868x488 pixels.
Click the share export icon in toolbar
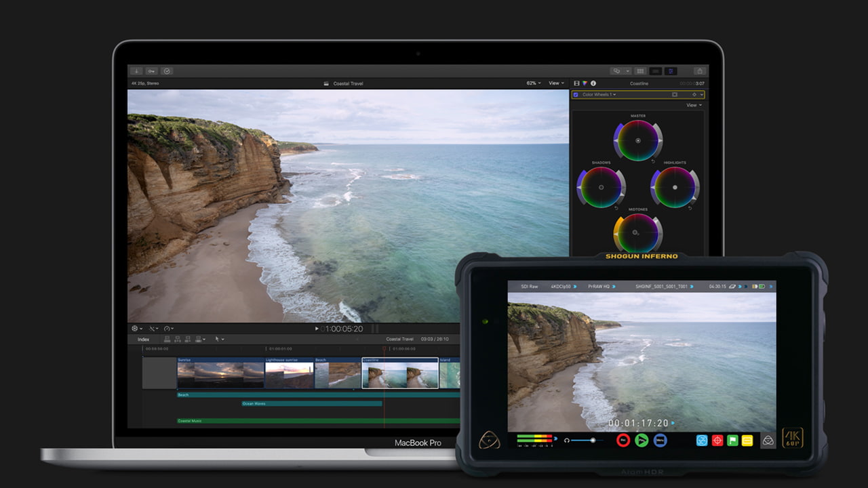[x=700, y=70]
